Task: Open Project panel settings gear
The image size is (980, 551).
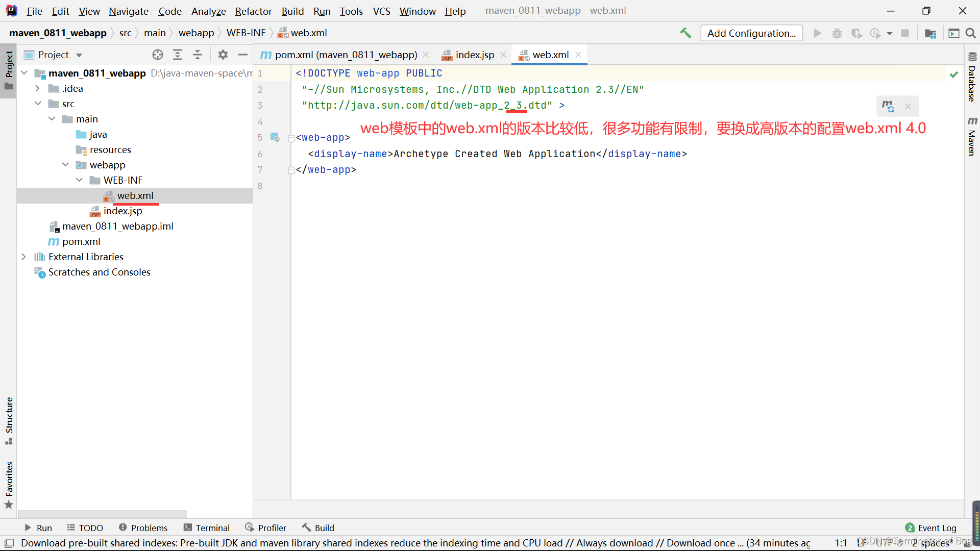Action: [223, 55]
